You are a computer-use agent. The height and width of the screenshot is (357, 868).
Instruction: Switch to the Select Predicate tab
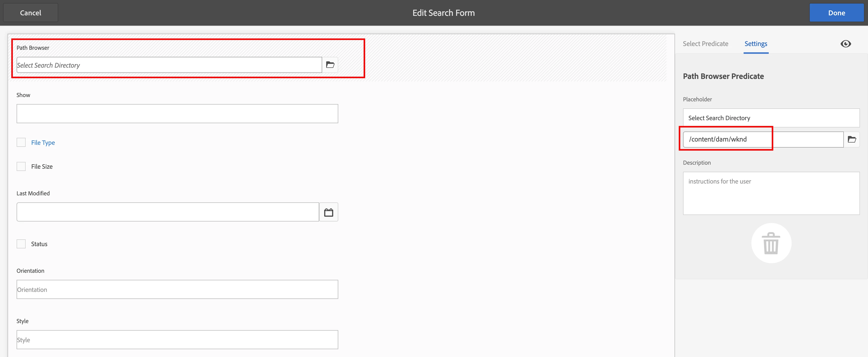705,44
